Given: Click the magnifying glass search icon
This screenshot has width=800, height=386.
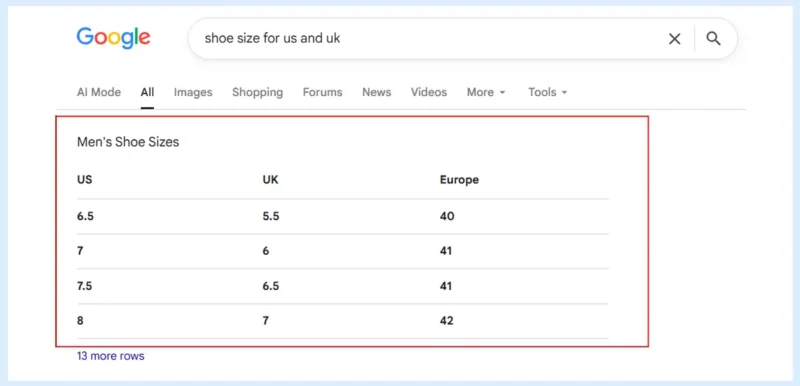Looking at the screenshot, I should click(713, 39).
